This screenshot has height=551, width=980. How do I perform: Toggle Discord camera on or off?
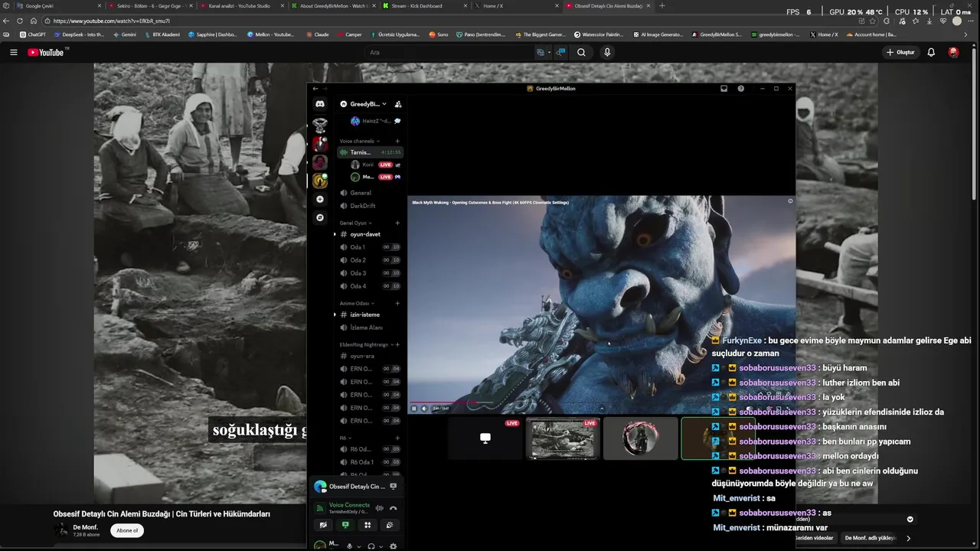pyautogui.click(x=323, y=525)
